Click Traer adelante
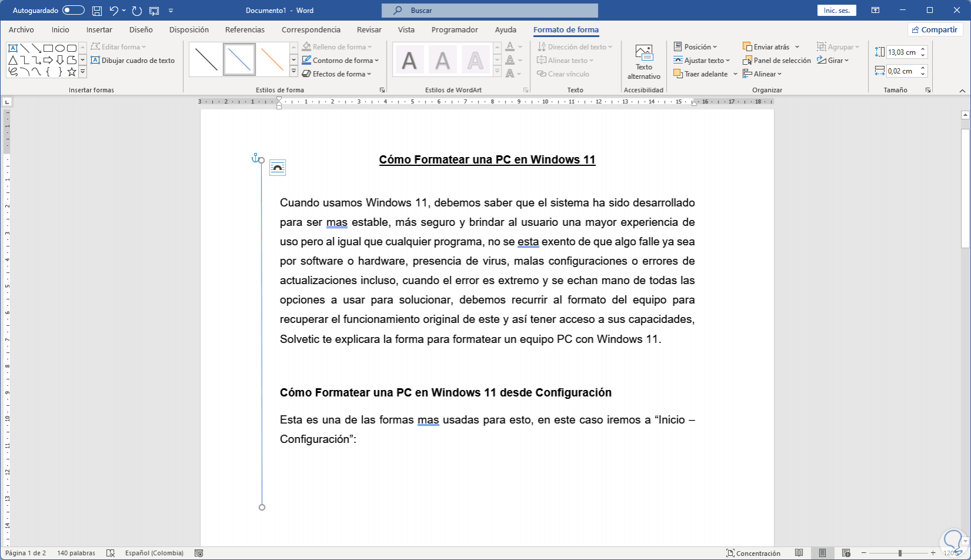Viewport: 971px width, 560px height. pyautogui.click(x=701, y=74)
